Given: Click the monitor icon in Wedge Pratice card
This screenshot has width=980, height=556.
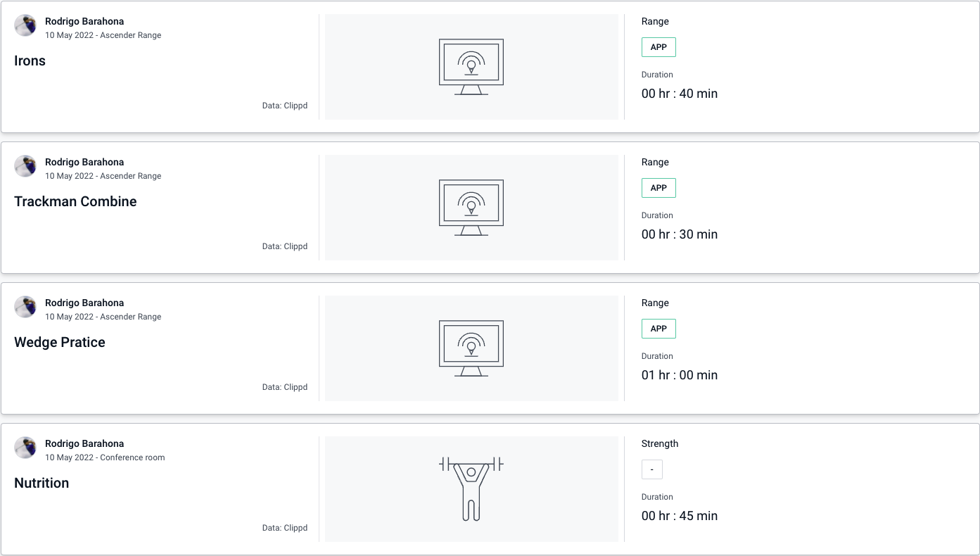Looking at the screenshot, I should 471,348.
